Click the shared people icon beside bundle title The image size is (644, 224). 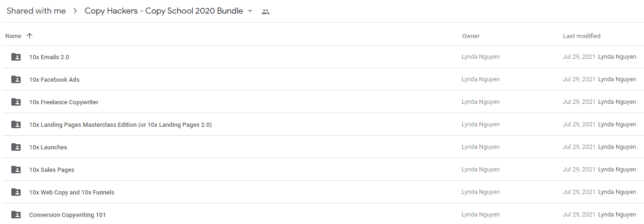coord(266,12)
